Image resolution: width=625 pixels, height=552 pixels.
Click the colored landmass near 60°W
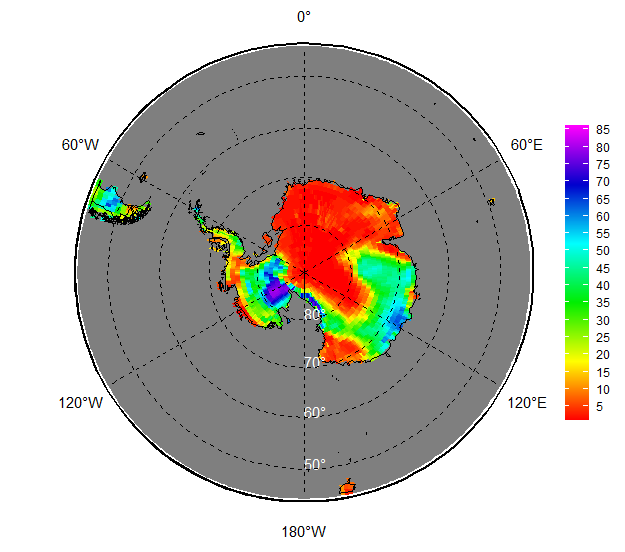(115, 203)
